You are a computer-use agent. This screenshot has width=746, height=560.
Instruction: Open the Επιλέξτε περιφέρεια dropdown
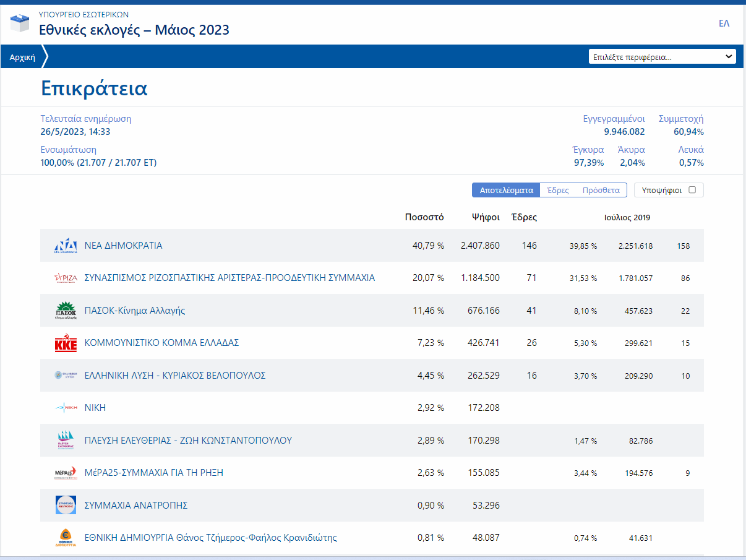coord(662,57)
